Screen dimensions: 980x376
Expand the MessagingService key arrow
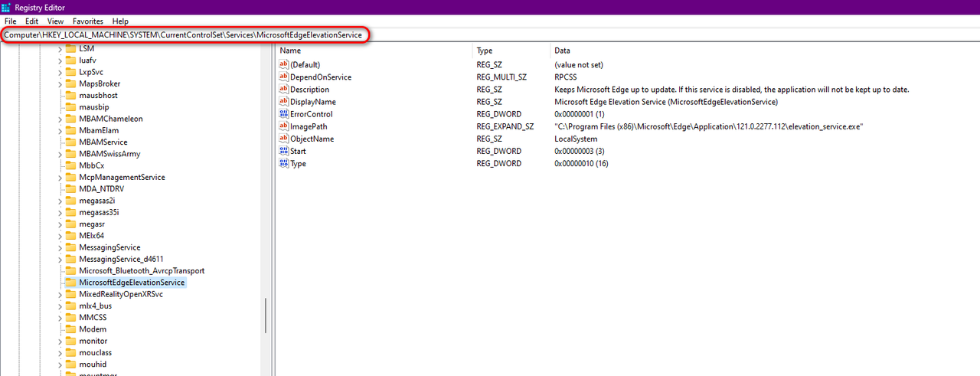point(59,247)
